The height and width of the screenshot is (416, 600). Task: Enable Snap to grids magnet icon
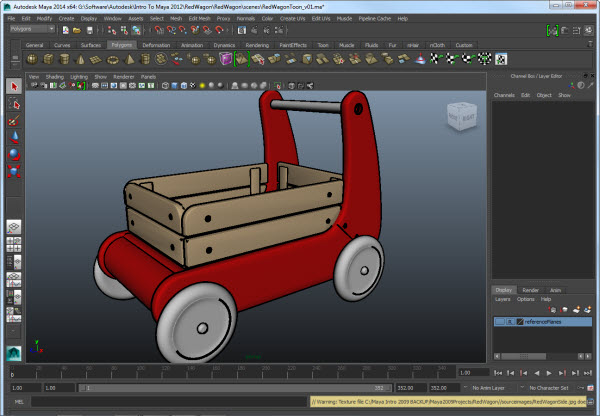tap(159, 30)
